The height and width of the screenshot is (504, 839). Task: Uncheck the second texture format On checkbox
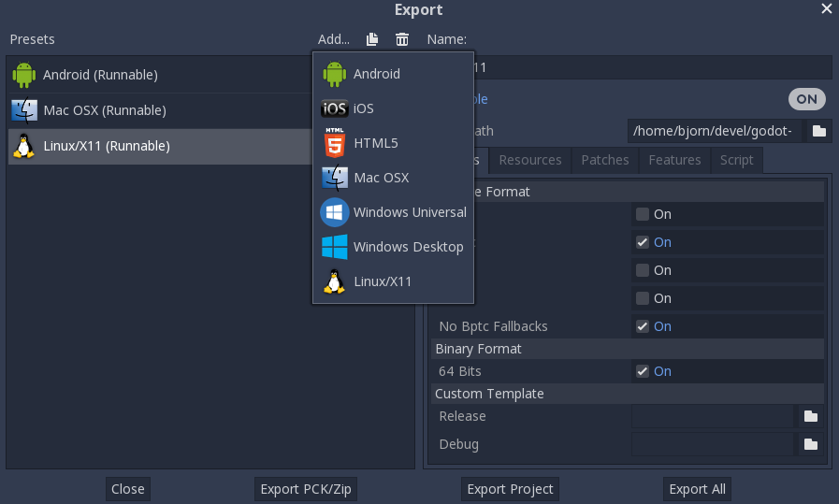[x=642, y=242]
